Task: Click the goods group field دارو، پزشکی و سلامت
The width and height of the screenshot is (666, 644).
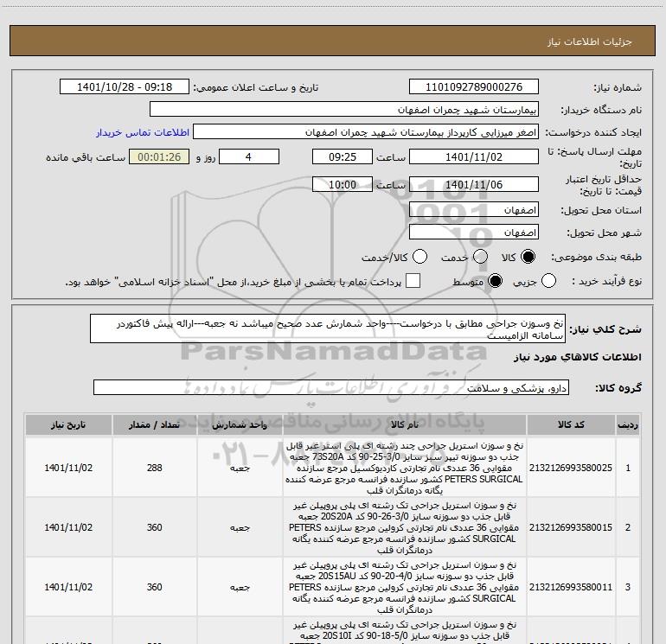Action: [x=331, y=387]
